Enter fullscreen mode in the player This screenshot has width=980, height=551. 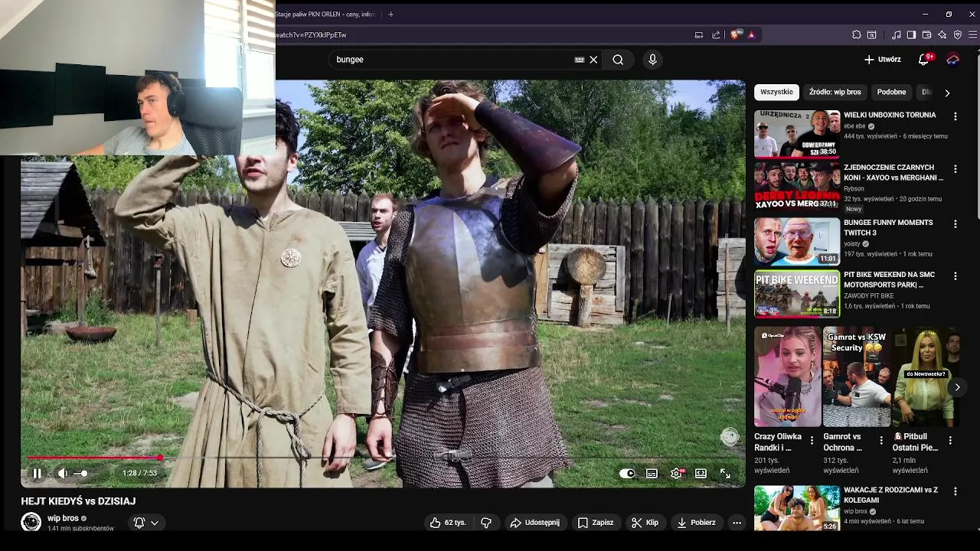725,474
